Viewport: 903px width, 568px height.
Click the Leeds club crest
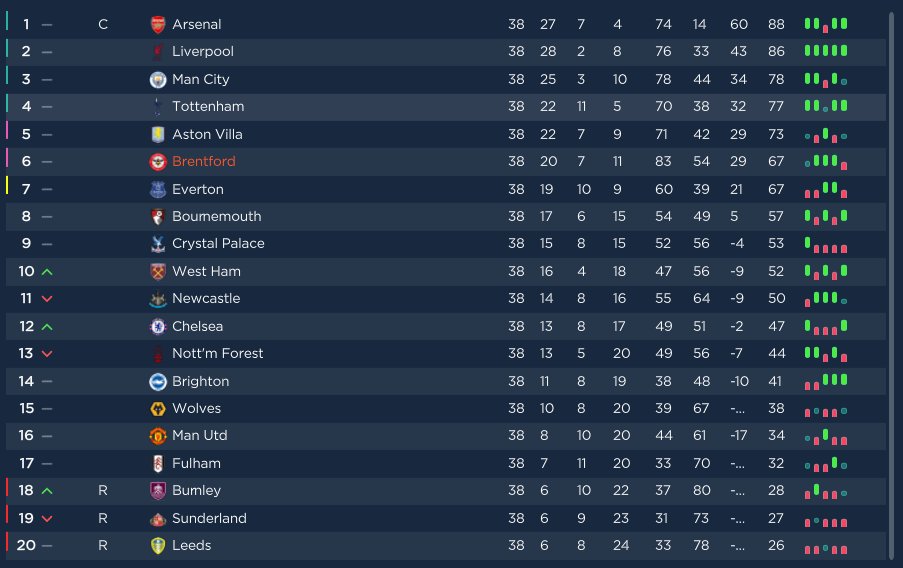pos(158,546)
